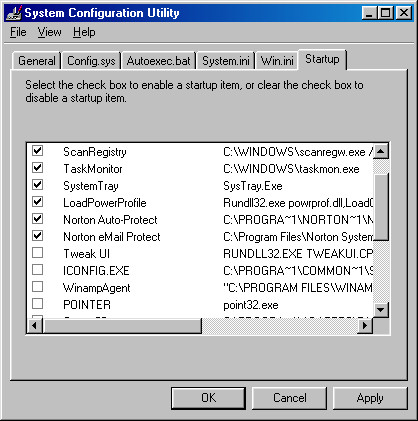Check the ICONFIG.EXE startup item
This screenshot has width=418, height=421.
(38, 270)
